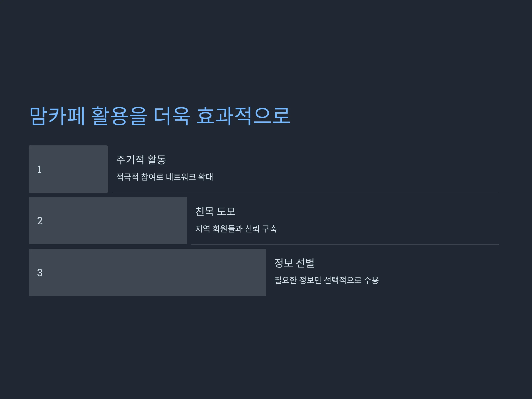Screen dimensions: 532x399
Task: Click the word 맘카페 in the title
Action: pos(57,116)
